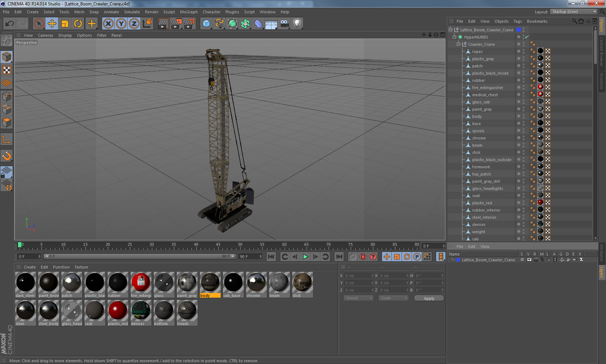Open the World coordinate dropdown
The width and height of the screenshot is (606, 364).
click(358, 298)
